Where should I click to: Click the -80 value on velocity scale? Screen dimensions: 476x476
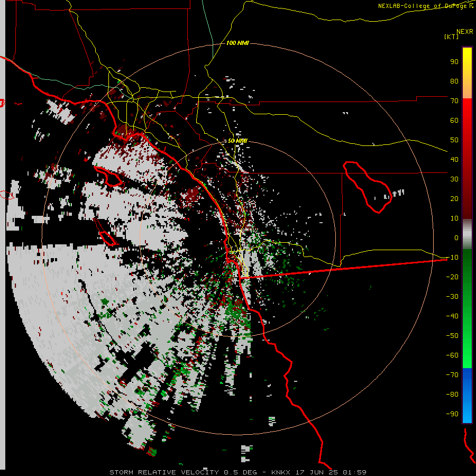452,395
